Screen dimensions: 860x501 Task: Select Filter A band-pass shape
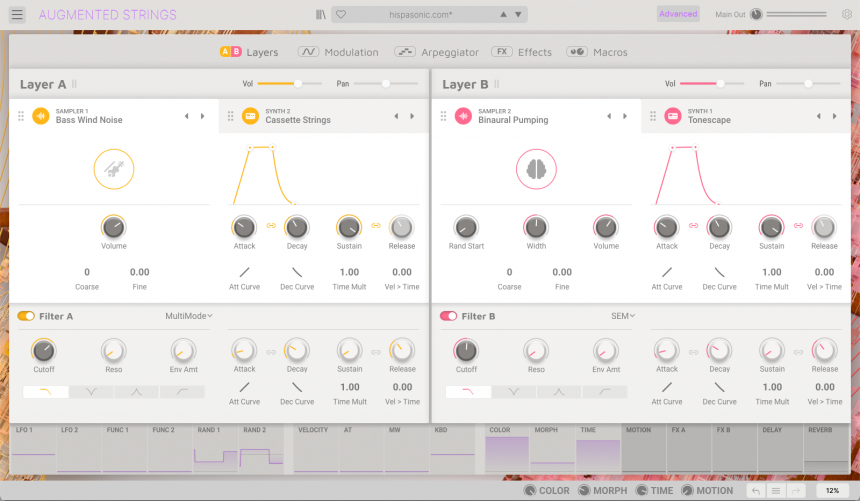point(137,392)
